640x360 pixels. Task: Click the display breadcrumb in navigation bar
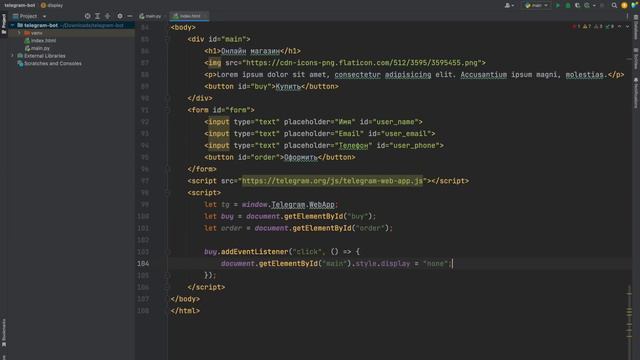coord(52,5)
